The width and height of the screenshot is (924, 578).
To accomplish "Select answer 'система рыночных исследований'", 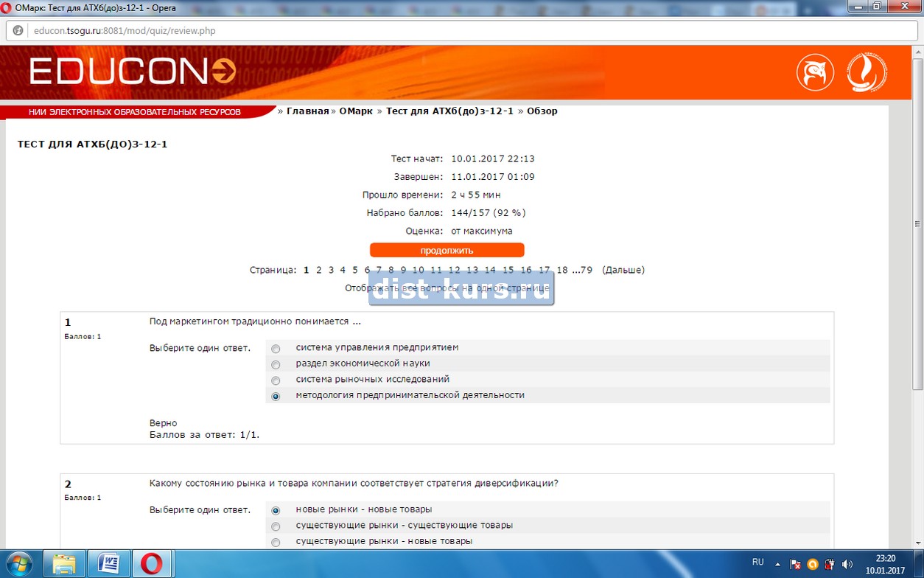I will [276, 381].
